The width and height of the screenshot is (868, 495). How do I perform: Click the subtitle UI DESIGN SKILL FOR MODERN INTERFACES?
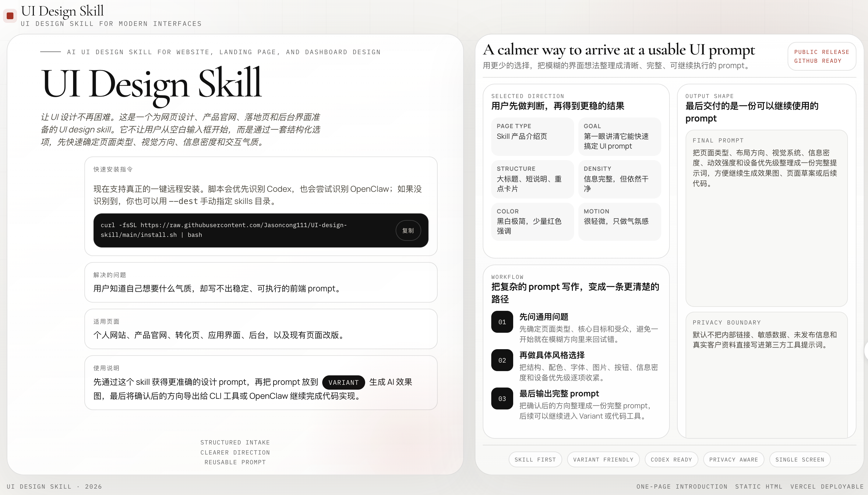[111, 23]
